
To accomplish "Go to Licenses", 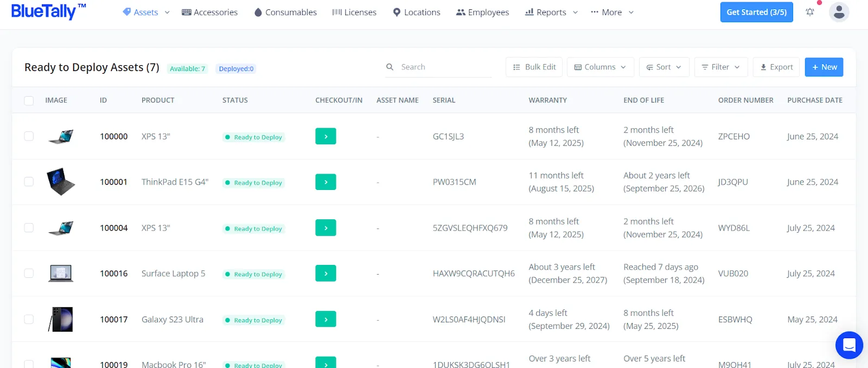I will click(354, 12).
